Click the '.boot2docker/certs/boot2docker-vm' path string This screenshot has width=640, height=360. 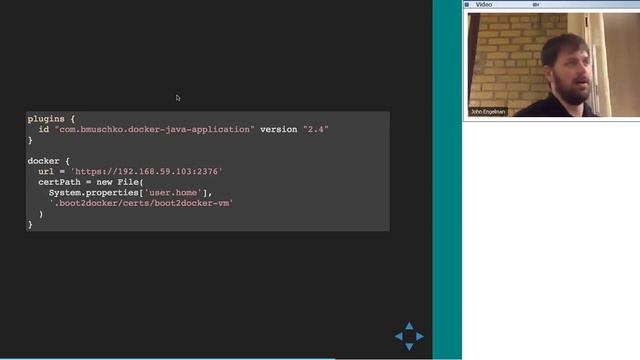pyautogui.click(x=141, y=203)
